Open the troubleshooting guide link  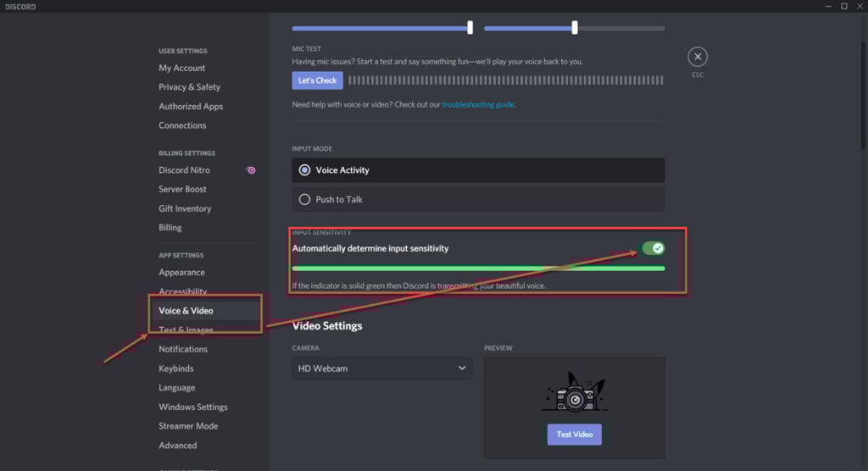pos(478,104)
